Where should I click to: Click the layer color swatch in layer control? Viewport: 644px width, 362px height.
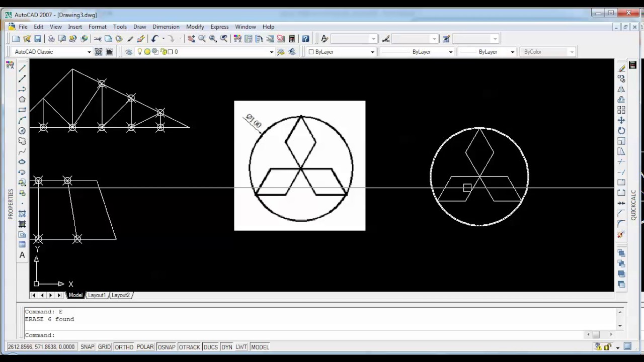(x=170, y=52)
